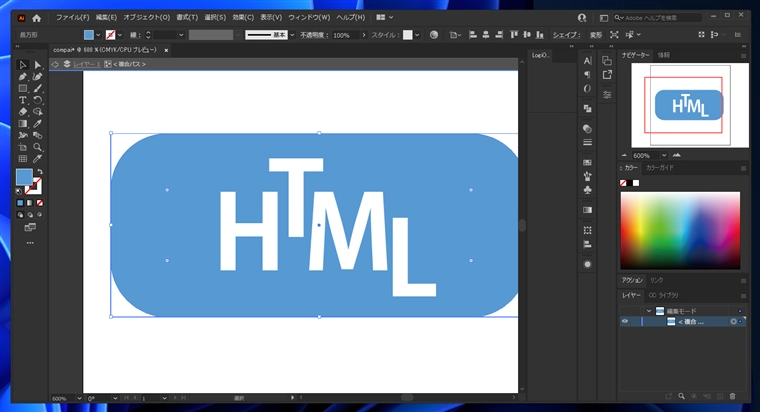Open navigator zoom level dropdown
Image resolution: width=760 pixels, height=412 pixels.
(x=664, y=156)
